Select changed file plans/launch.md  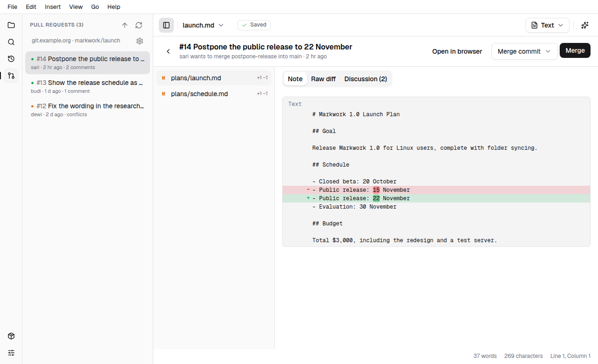coord(214,78)
